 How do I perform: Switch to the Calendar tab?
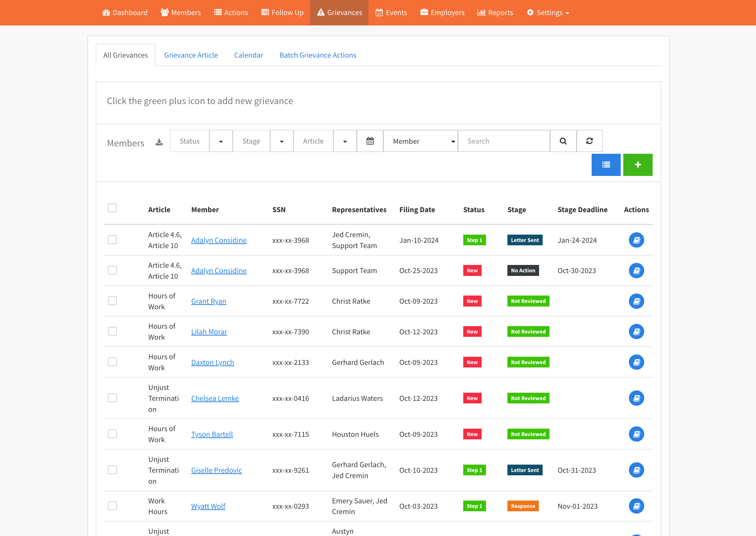pyautogui.click(x=249, y=55)
